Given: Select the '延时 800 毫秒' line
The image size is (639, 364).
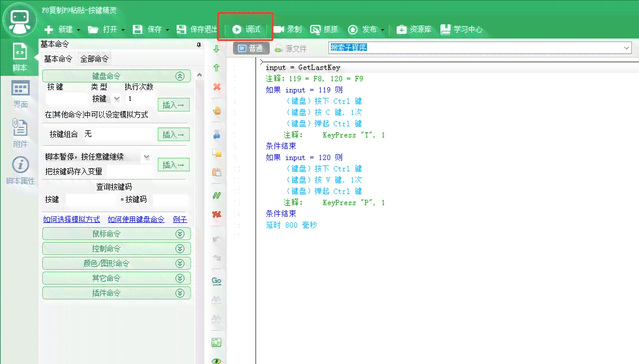Looking at the screenshot, I should (x=291, y=225).
